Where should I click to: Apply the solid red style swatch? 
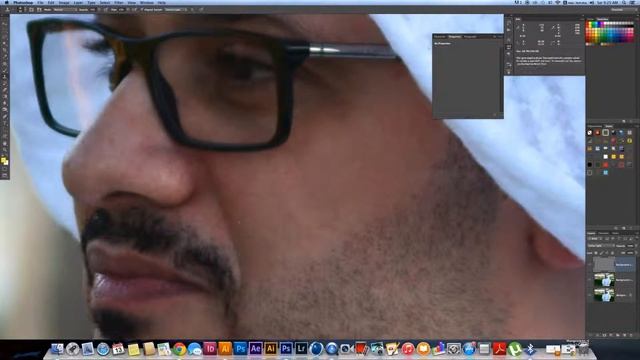(x=606, y=164)
